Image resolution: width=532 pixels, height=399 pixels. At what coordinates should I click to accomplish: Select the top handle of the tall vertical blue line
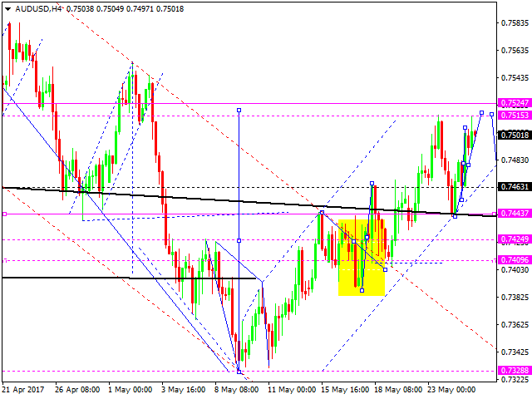[239, 111]
